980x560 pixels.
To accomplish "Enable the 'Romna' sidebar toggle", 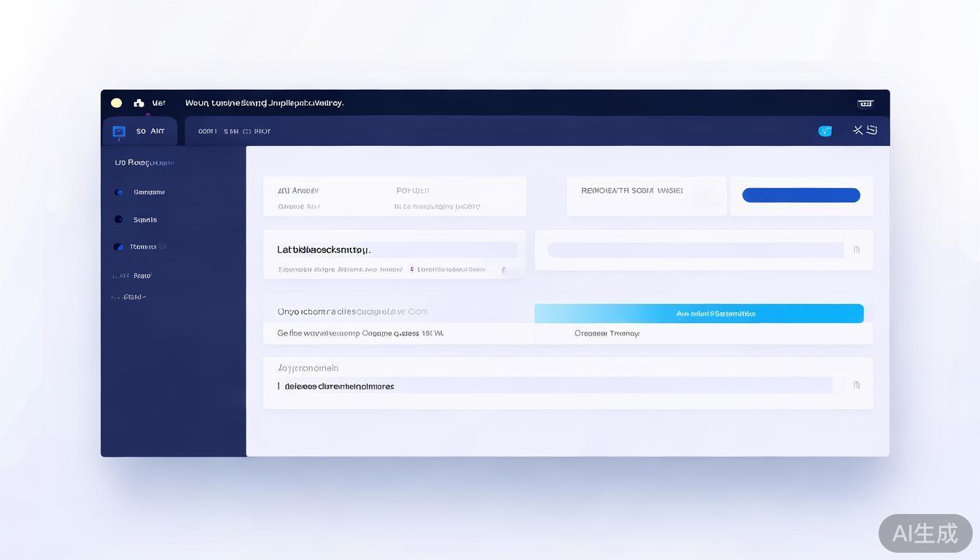I will point(119,246).
